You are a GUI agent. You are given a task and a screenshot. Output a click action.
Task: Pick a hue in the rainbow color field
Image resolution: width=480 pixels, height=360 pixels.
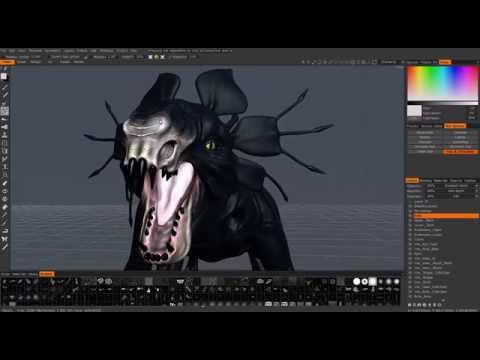442,83
